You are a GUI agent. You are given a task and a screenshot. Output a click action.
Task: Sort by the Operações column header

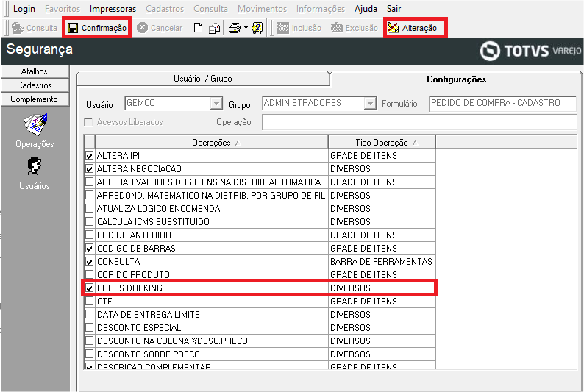(x=212, y=143)
